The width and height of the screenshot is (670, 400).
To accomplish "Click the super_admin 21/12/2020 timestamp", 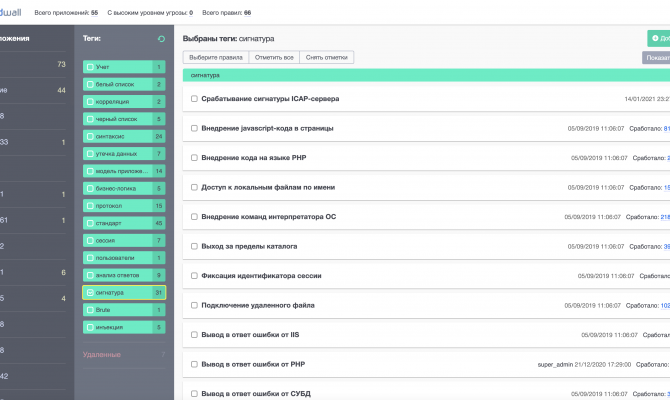I will click(x=584, y=365).
